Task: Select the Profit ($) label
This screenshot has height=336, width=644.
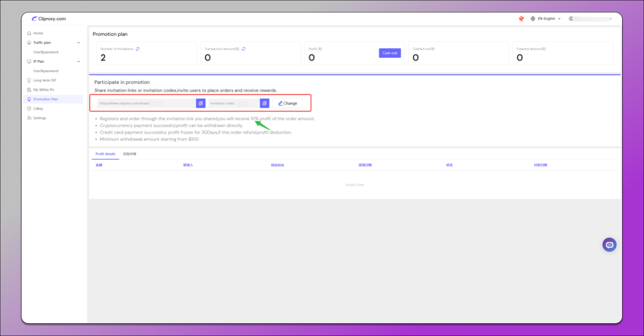Action: click(315, 49)
